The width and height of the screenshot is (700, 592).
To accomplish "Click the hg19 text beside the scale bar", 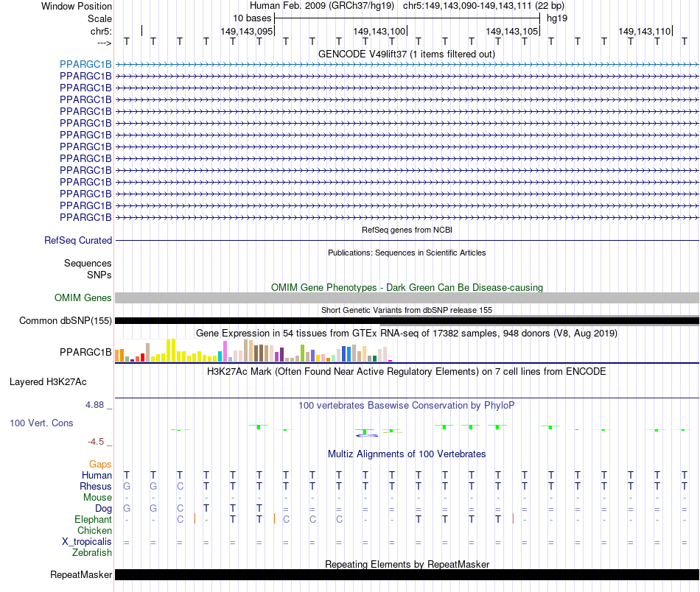I will 557,18.
